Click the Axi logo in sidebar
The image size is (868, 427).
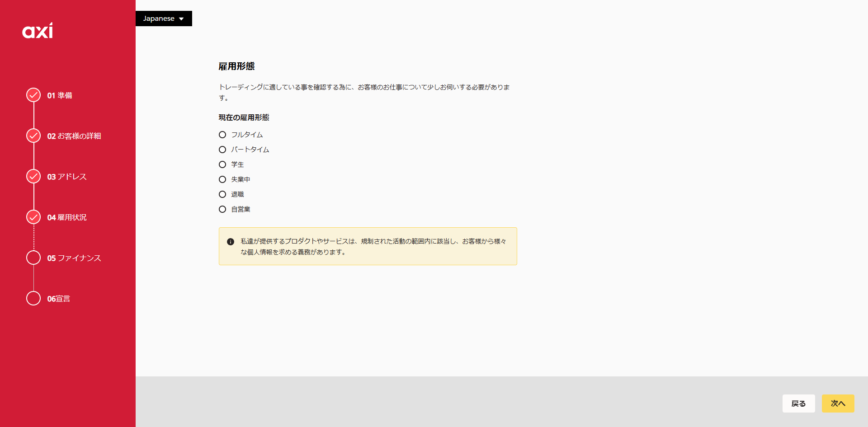coord(38,31)
